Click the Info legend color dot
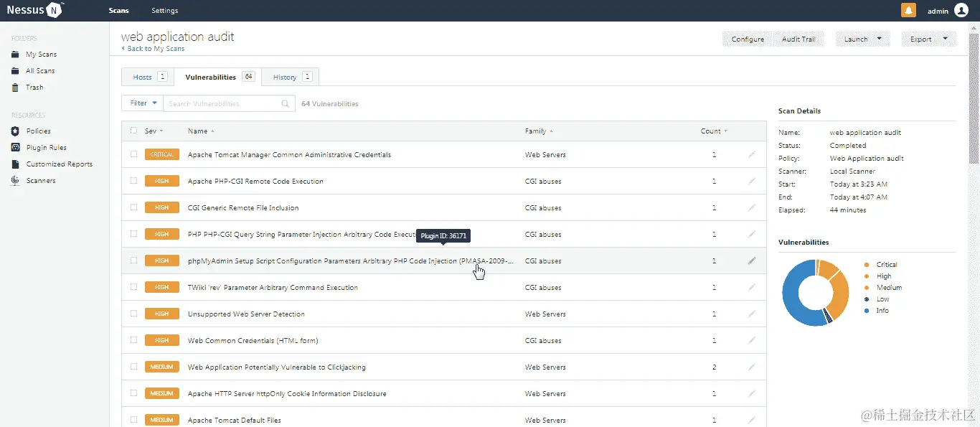The image size is (980, 427). click(867, 311)
